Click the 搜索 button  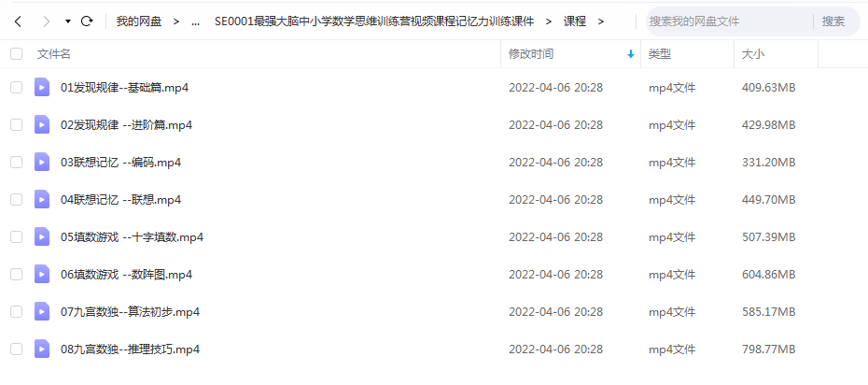(x=833, y=21)
